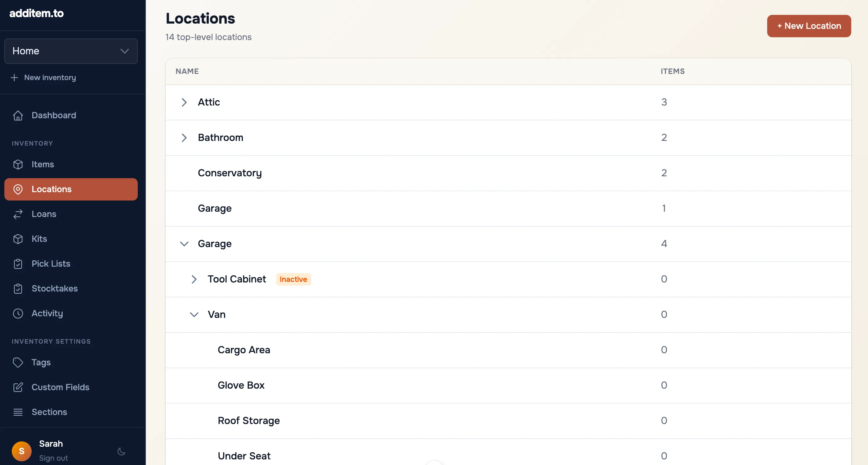Click the item count 3 for Attic
This screenshot has width=868, height=465.
click(x=664, y=102)
